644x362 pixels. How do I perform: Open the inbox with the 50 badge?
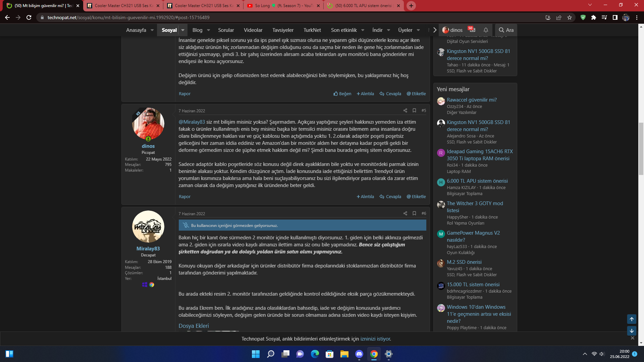[472, 30]
